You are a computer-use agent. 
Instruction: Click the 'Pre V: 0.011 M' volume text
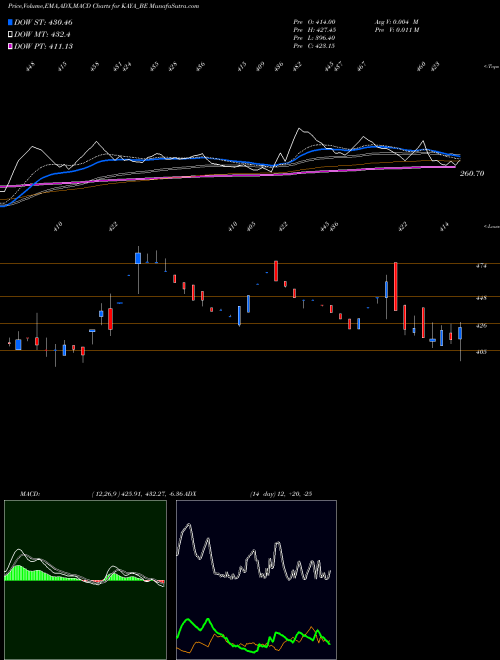pyautogui.click(x=396, y=30)
